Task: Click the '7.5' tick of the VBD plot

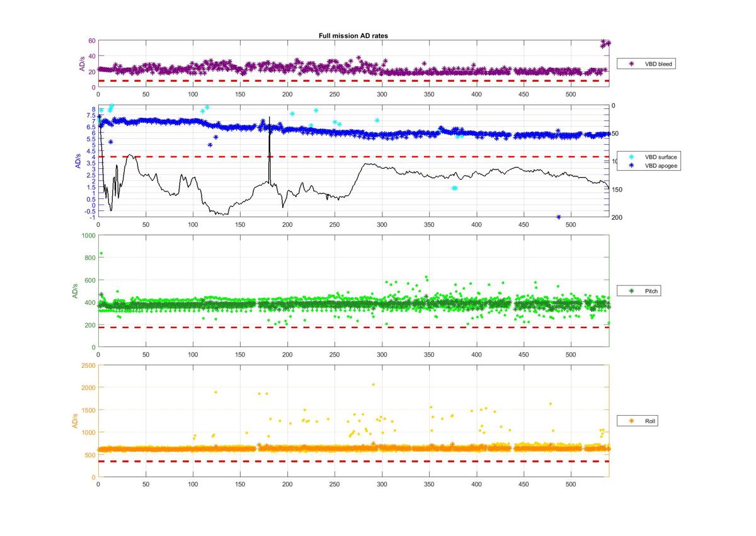Action: point(91,115)
